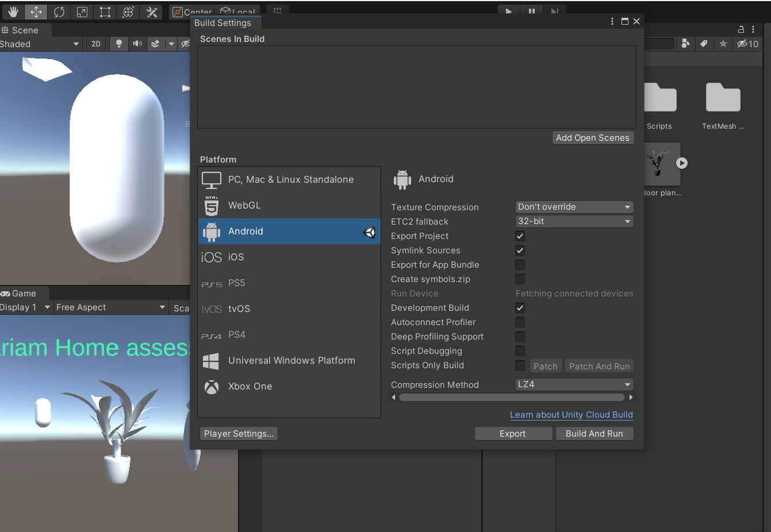Open Build Settings options menu
This screenshot has height=532, width=771.
[x=612, y=21]
